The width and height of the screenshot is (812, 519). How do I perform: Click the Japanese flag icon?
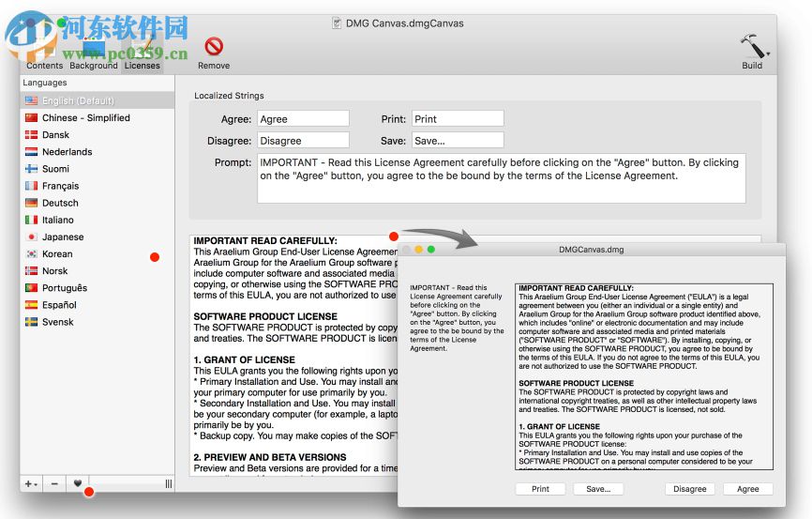[x=32, y=237]
